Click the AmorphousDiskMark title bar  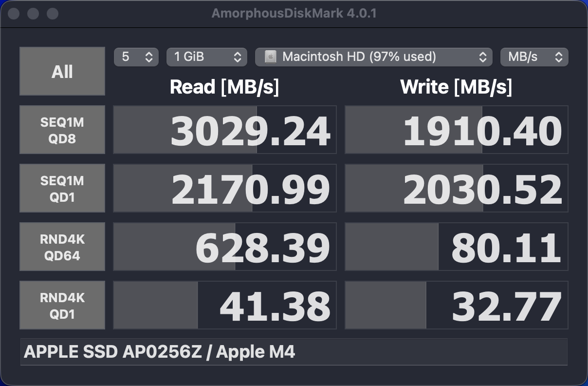[294, 13]
